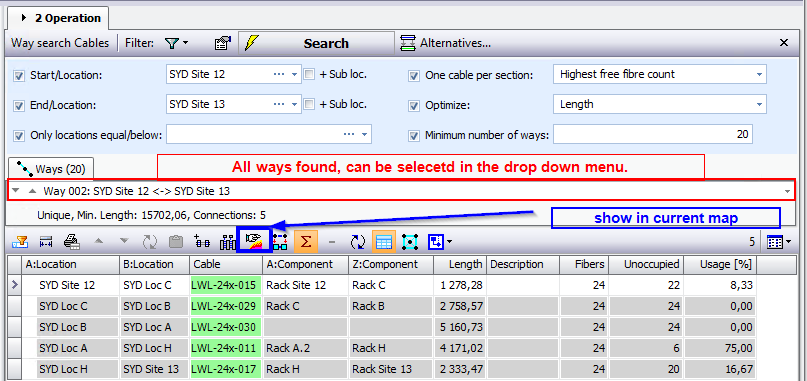Screen dimensions: 807x381
Task: Click the show in current map icon
Action: pyautogui.click(x=254, y=241)
